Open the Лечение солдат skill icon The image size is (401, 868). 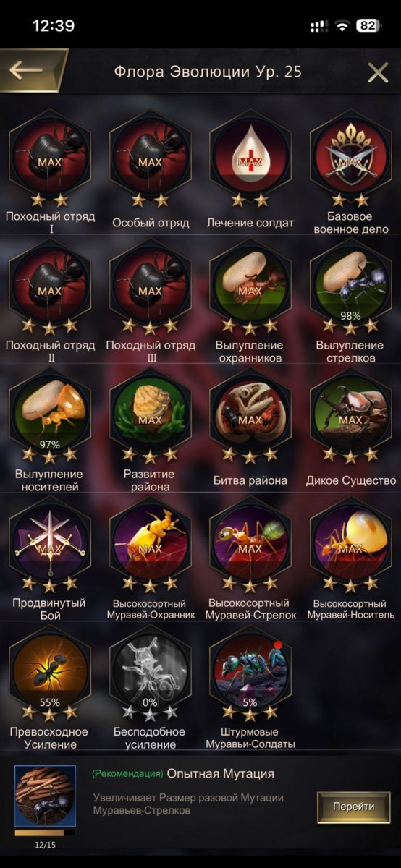coord(250,154)
